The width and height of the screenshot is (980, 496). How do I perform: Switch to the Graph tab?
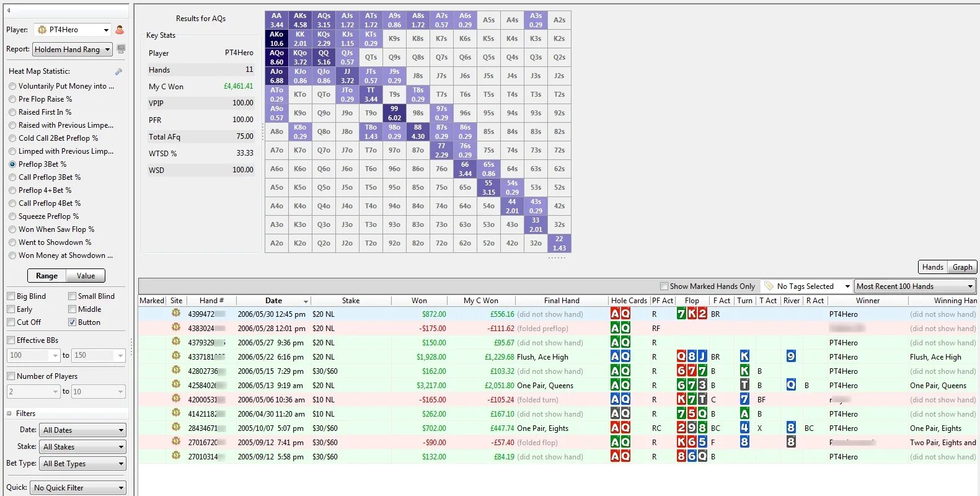click(x=962, y=267)
